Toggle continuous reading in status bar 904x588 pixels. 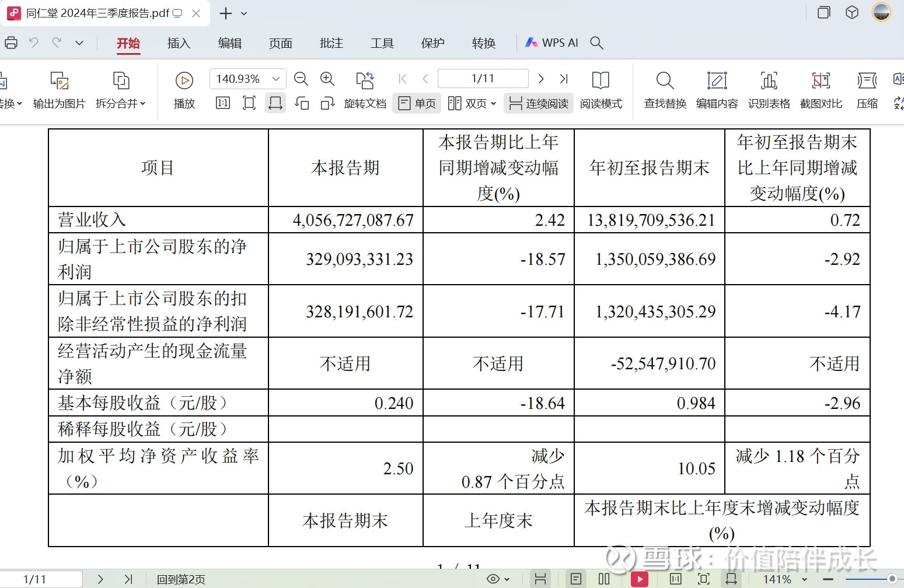tap(540, 579)
